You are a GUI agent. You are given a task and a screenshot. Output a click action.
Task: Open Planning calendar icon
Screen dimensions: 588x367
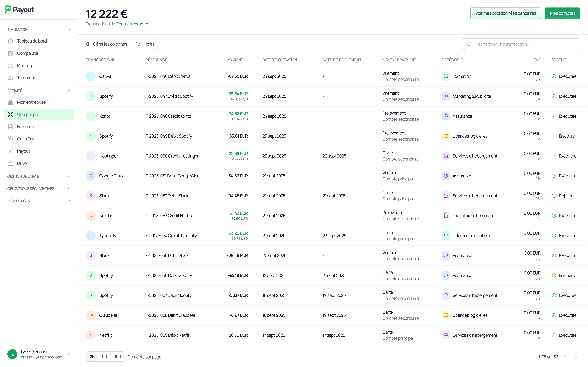(10, 66)
